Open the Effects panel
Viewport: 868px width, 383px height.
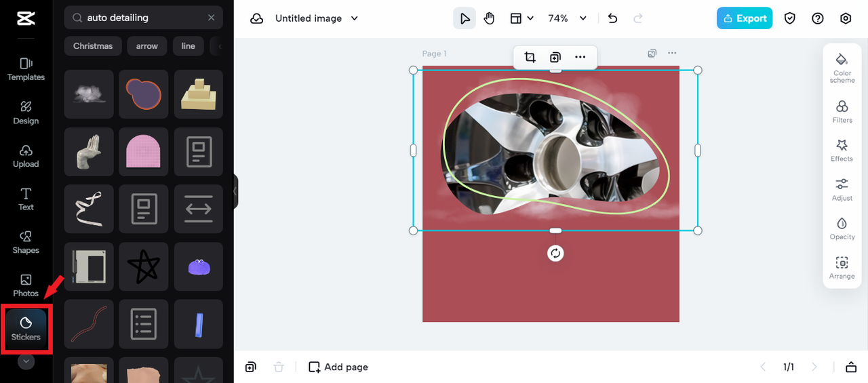coord(842,150)
